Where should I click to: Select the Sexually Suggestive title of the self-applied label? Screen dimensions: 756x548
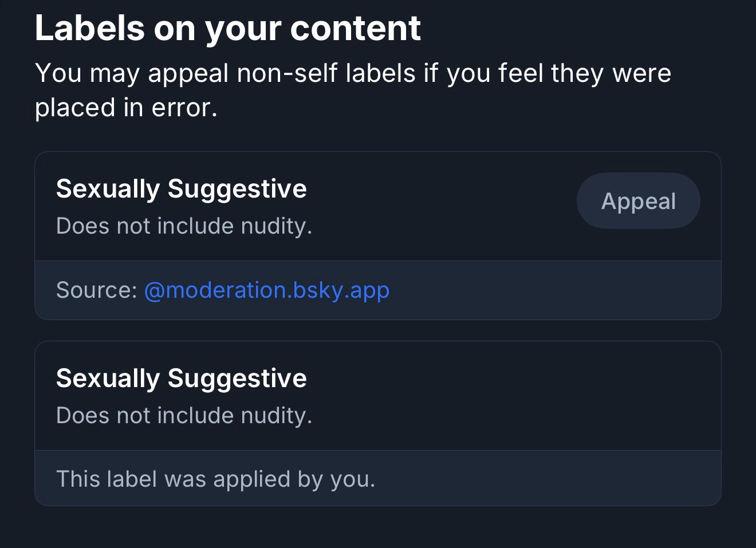[x=181, y=379]
